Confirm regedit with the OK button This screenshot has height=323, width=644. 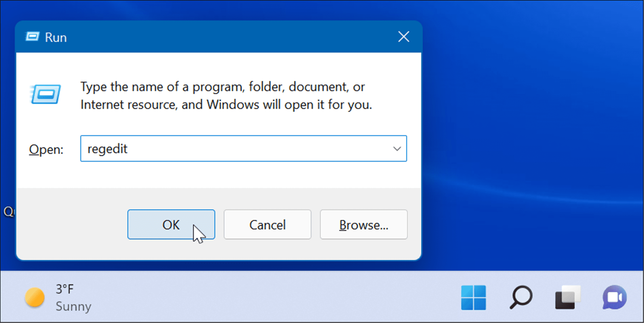(x=171, y=224)
